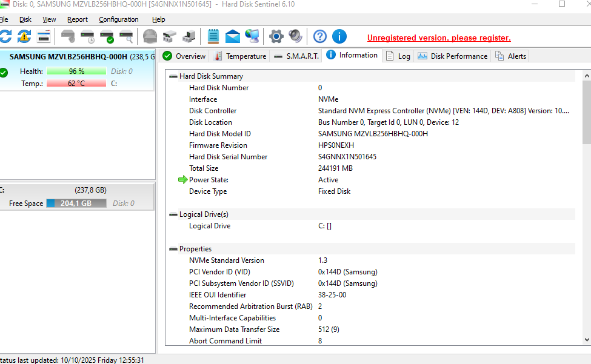
Task: Open help with the question mark icon
Action: click(319, 36)
